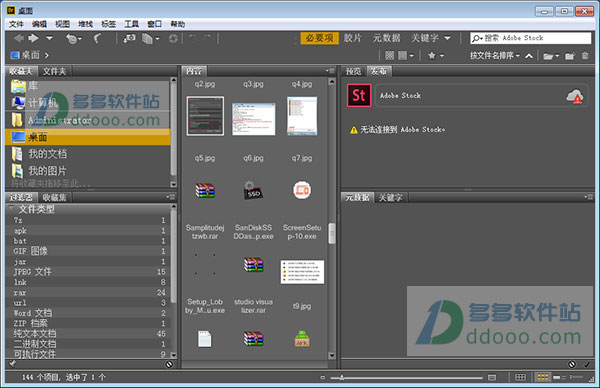This screenshot has height=388, width=600.
Task: Select the 元数据 workspace
Action: (386, 38)
